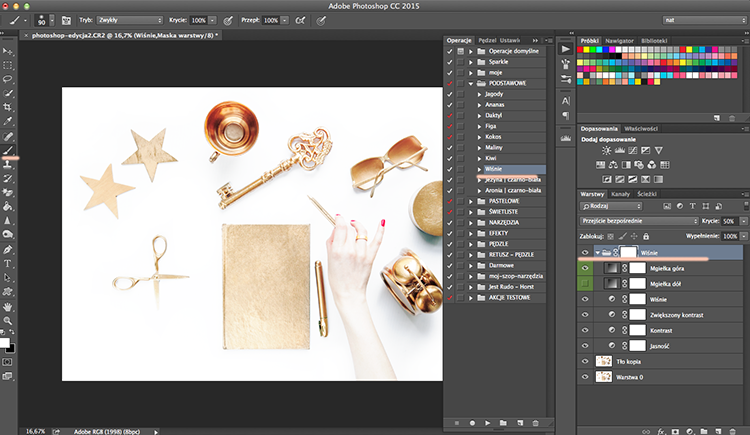Play the selected action in Operacje panel
750x435 pixels.
tap(487, 423)
